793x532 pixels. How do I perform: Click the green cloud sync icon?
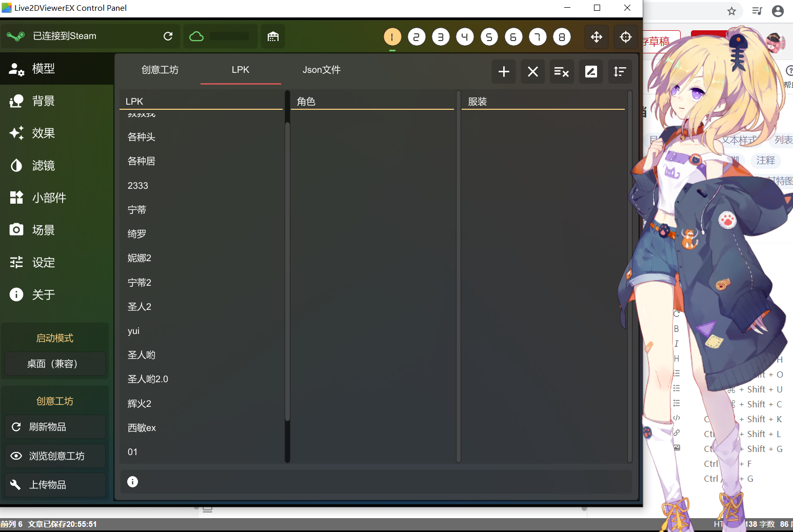196,36
